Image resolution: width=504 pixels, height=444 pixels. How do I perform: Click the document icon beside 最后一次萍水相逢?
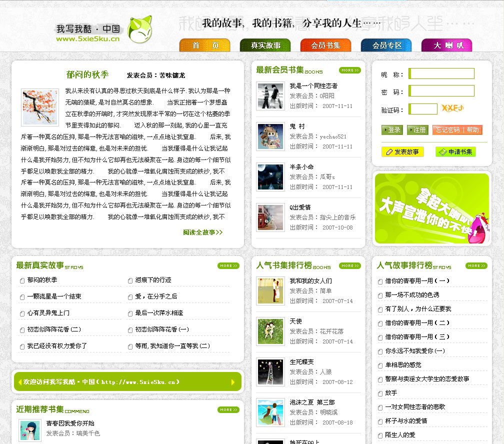click(130, 313)
